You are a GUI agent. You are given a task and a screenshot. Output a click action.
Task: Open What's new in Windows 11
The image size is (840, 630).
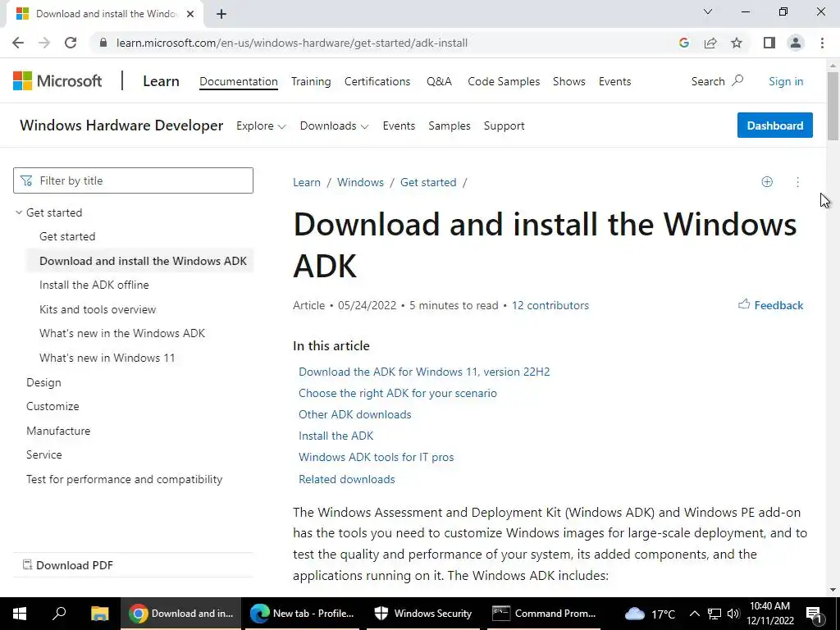point(107,358)
